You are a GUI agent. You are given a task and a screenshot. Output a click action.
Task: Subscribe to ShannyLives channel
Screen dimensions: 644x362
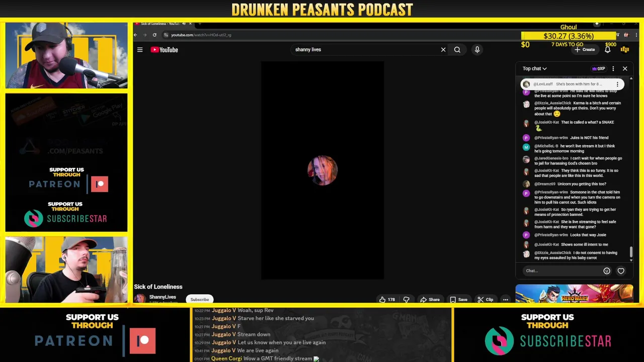click(x=200, y=300)
